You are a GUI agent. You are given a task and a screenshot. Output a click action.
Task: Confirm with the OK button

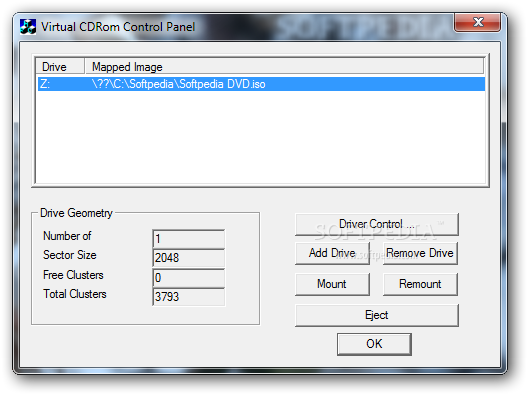point(374,344)
